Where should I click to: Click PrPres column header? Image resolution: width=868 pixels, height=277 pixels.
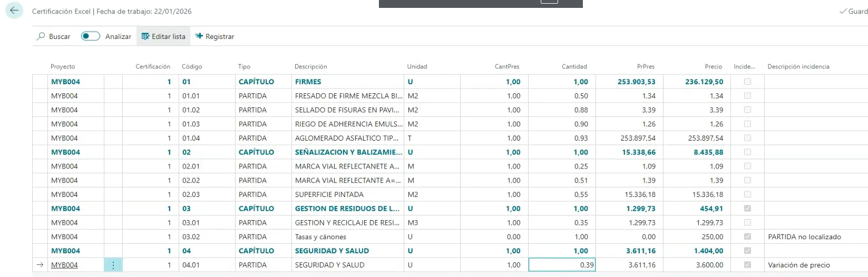point(646,66)
